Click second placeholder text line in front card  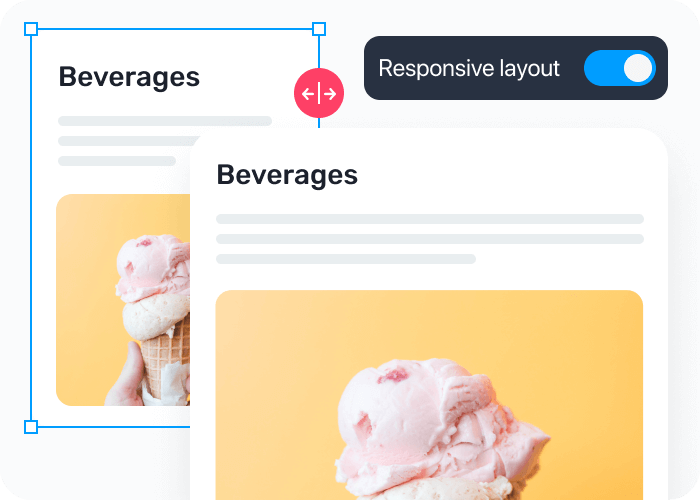click(x=430, y=239)
